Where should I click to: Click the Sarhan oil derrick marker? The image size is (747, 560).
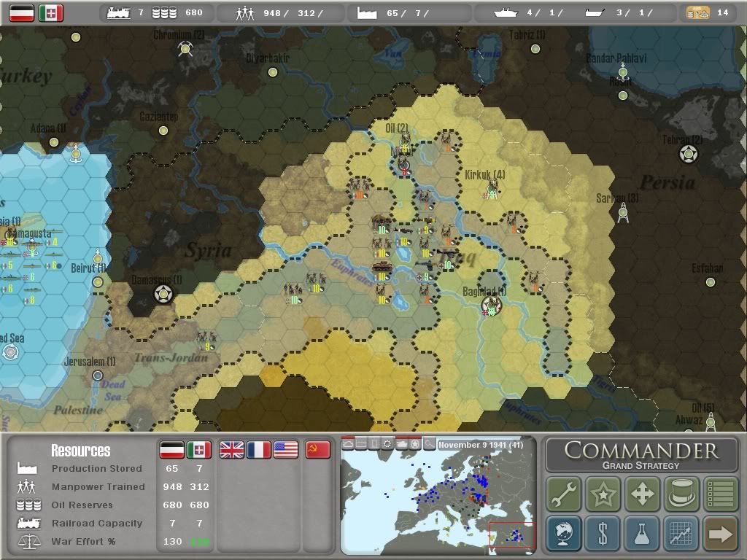pos(623,213)
